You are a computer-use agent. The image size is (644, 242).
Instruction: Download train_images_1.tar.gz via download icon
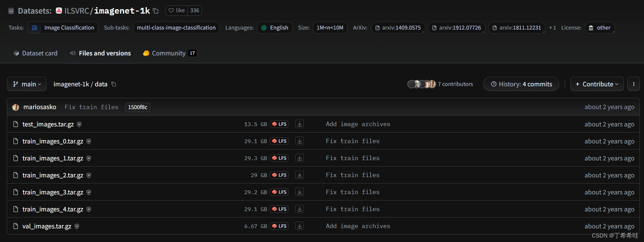[300, 158]
